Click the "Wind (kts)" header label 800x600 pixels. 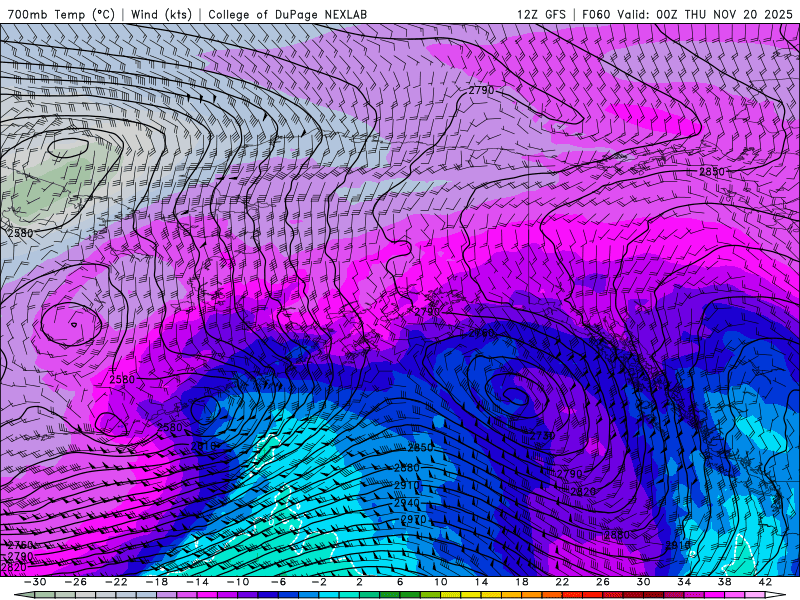coord(161,14)
